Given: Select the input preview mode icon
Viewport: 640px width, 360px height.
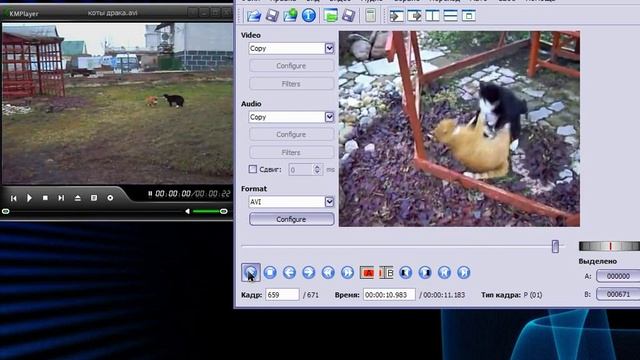Looking at the screenshot, I should point(396,16).
